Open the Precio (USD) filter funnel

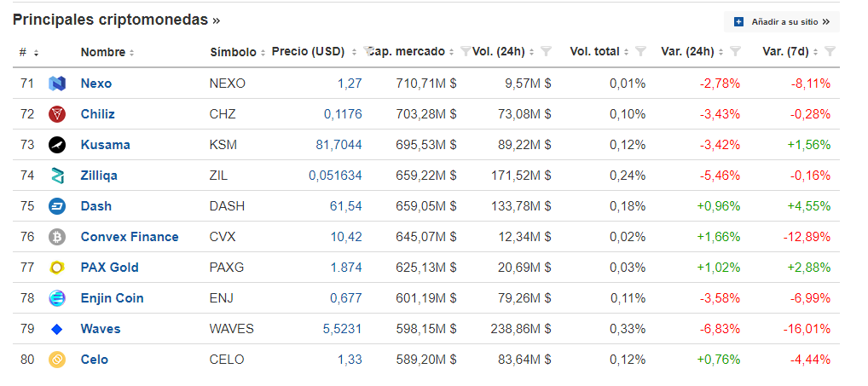coord(367,51)
